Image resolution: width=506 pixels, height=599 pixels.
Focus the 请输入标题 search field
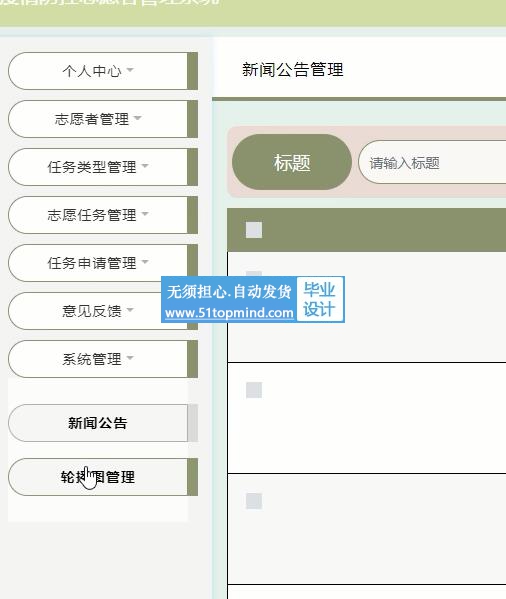[432, 162]
